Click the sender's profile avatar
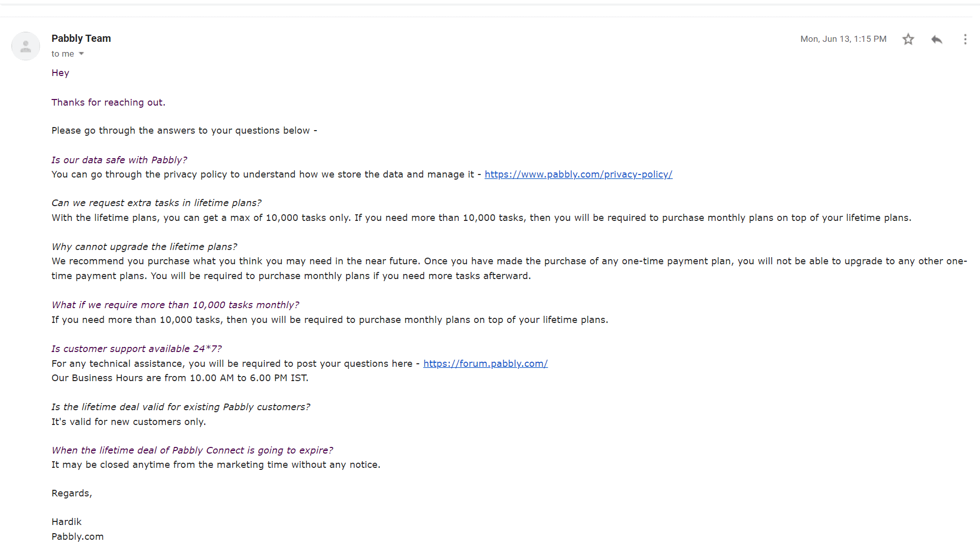This screenshot has width=980, height=551. (26, 46)
